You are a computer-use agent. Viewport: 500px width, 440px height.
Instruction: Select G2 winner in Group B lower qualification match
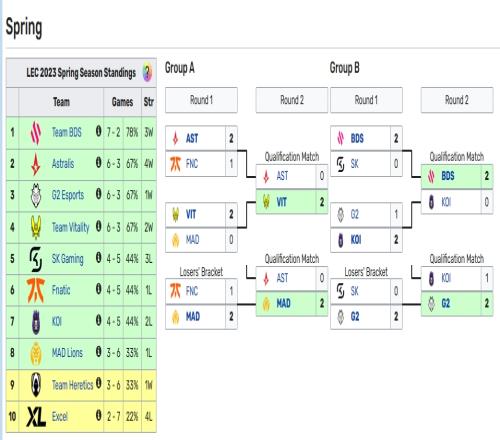pos(457,303)
